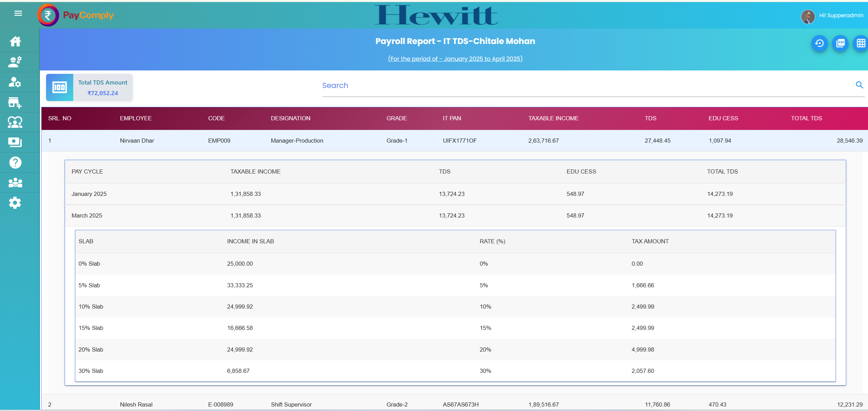
Task: Click the Search input field
Action: [x=585, y=86]
